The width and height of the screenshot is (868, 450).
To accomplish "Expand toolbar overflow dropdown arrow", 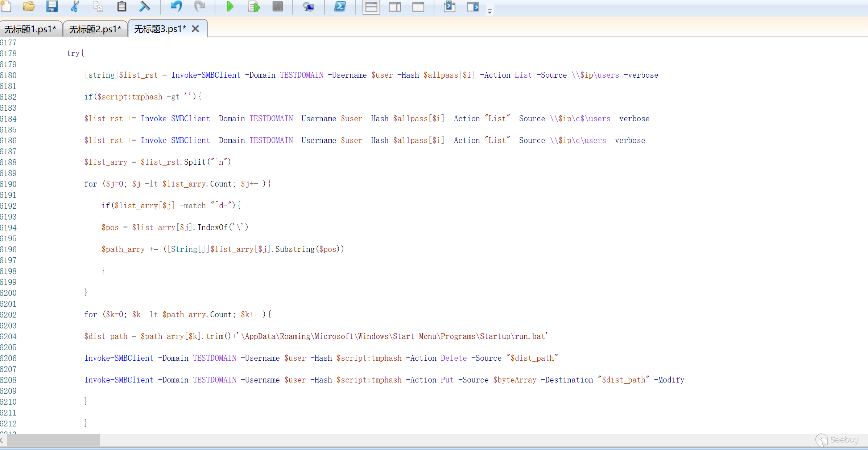I will click(489, 12).
